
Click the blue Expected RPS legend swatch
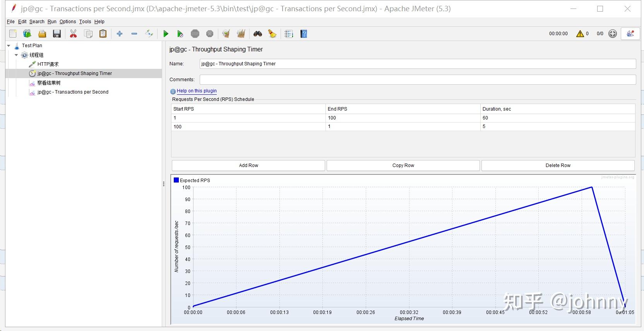point(176,180)
